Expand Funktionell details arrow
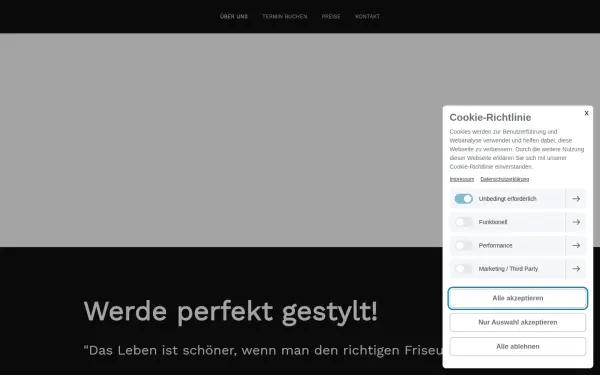This screenshot has width=600, height=375. (x=576, y=222)
